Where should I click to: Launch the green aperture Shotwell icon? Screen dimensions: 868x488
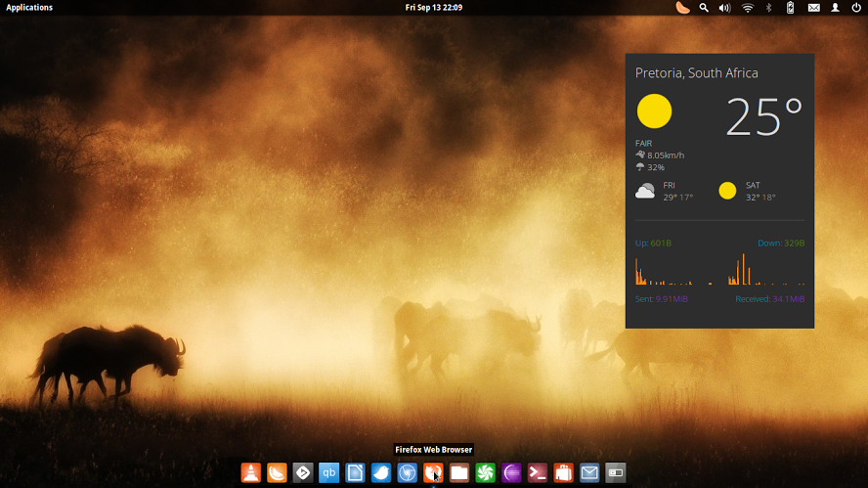[x=485, y=472]
